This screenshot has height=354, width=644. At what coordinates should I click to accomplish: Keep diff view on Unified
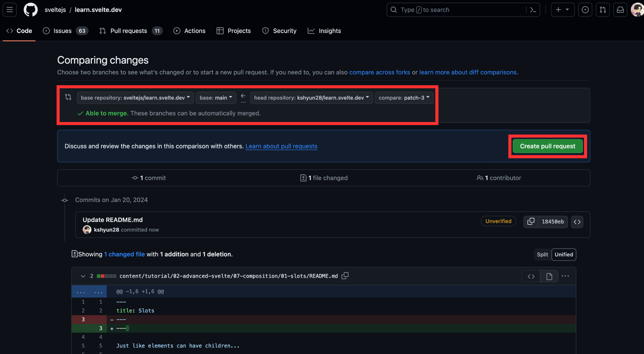coord(564,254)
